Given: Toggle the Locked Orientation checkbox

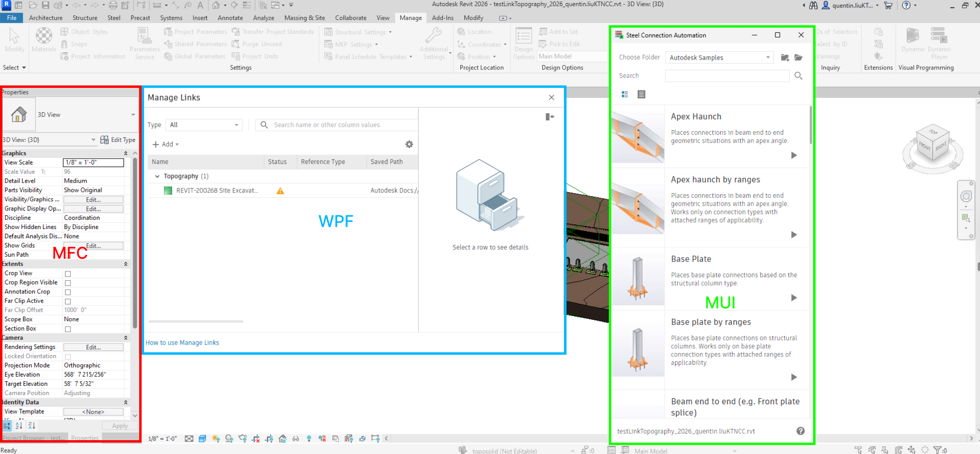Looking at the screenshot, I should [x=68, y=357].
